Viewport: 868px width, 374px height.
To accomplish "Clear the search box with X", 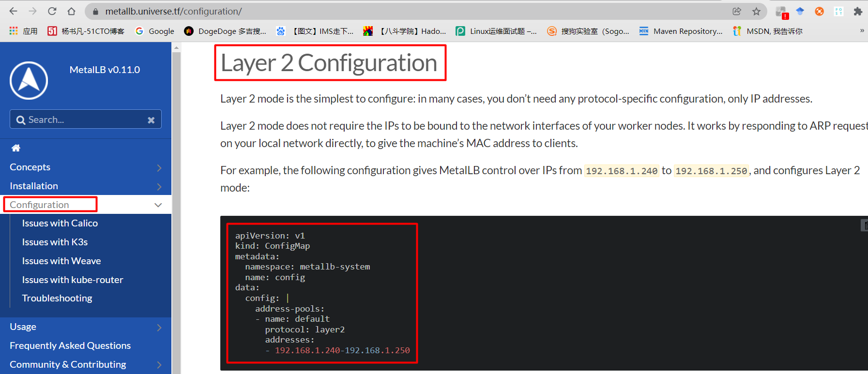I will click(151, 120).
